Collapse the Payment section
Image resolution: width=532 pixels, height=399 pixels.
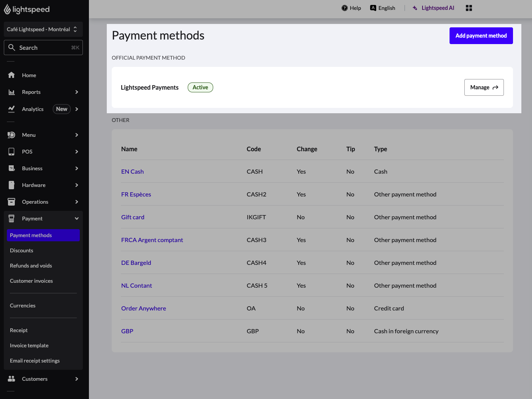[76, 218]
